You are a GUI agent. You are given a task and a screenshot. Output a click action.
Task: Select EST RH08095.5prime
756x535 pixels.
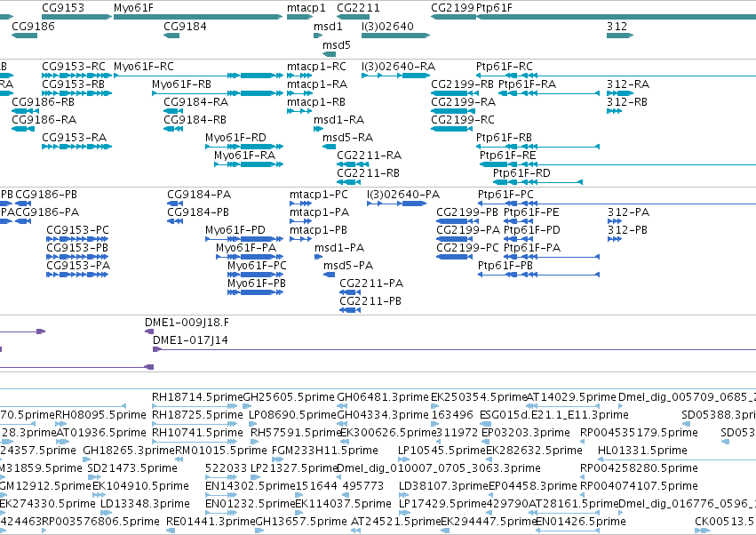(x=60, y=424)
